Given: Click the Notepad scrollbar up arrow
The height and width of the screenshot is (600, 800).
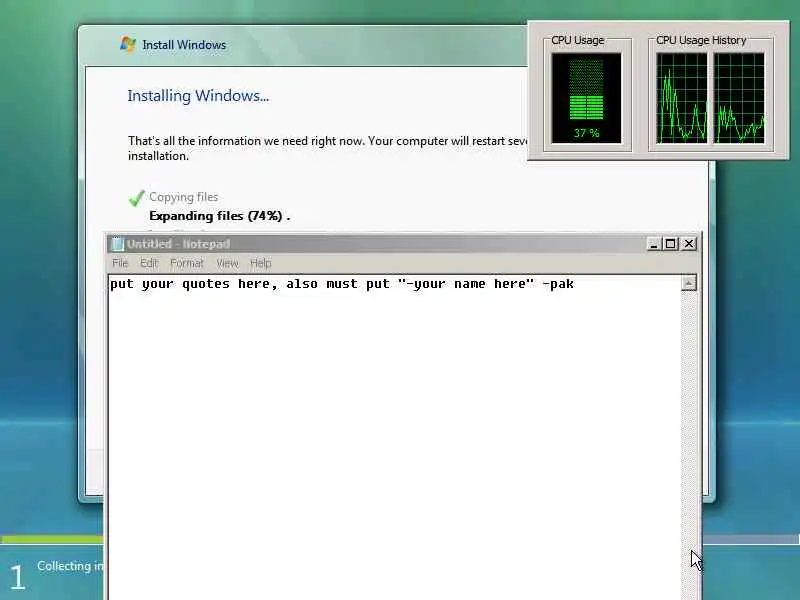Looking at the screenshot, I should click(689, 283).
